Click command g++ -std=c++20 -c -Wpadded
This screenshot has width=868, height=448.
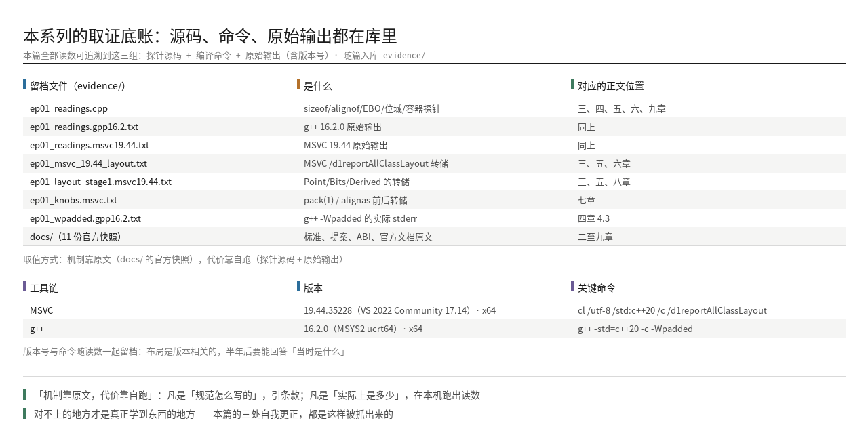(x=635, y=329)
